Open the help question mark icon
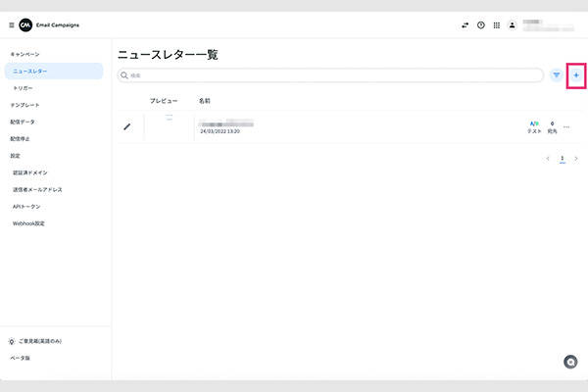 (x=480, y=25)
